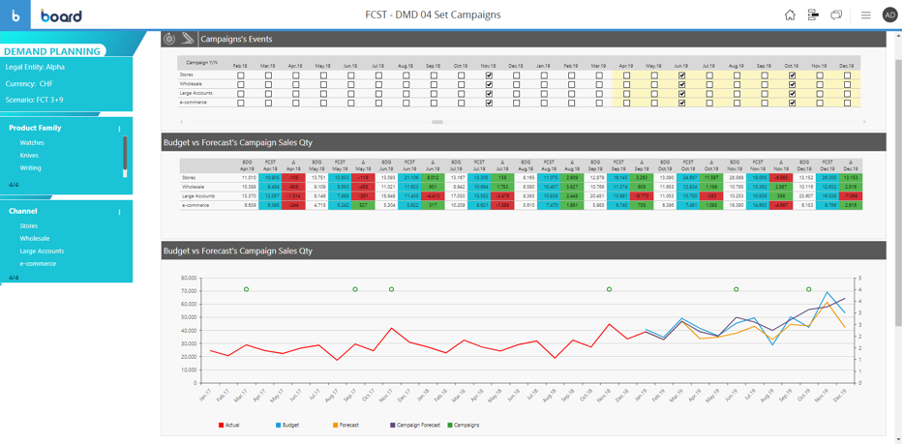The width and height of the screenshot is (902, 444).
Task: Toggle Stores campaign checkbox for Feb.18
Action: point(240,75)
